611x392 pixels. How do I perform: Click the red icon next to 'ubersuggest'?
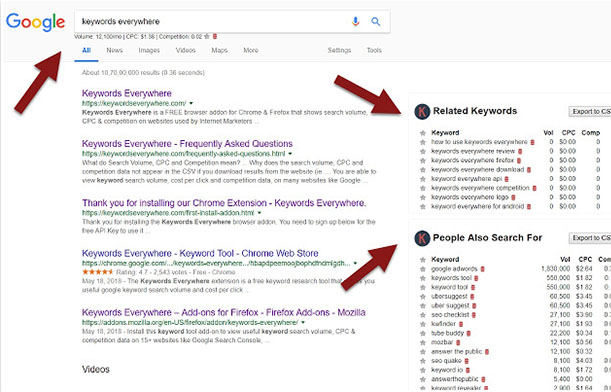tap(472, 297)
